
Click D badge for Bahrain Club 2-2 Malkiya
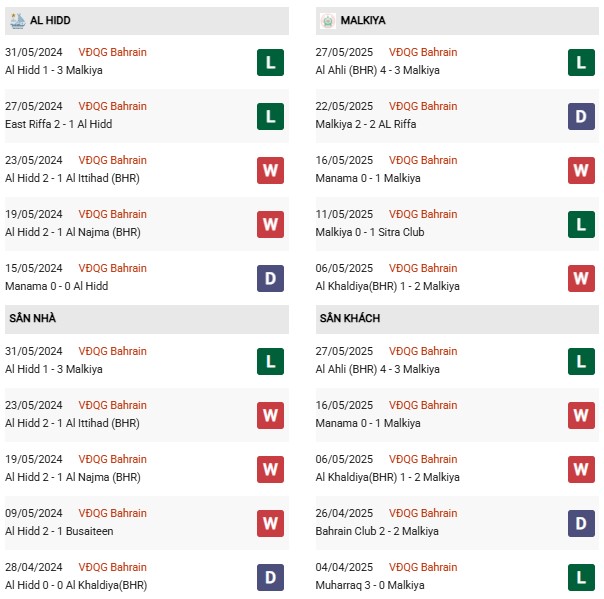581,523
